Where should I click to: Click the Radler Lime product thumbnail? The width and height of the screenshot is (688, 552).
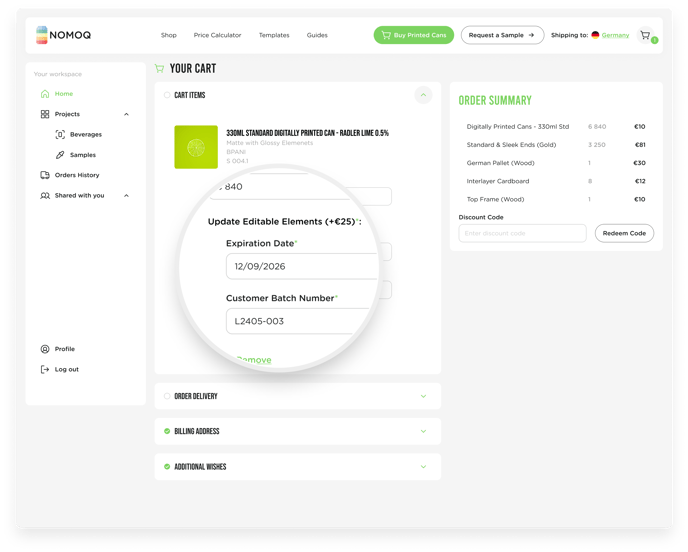(x=196, y=147)
